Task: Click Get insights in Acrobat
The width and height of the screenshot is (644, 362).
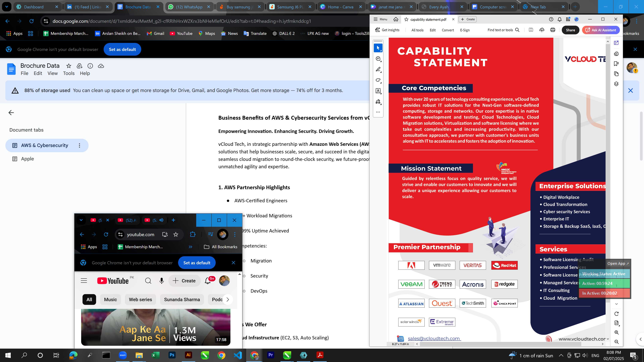Action: [x=387, y=30]
